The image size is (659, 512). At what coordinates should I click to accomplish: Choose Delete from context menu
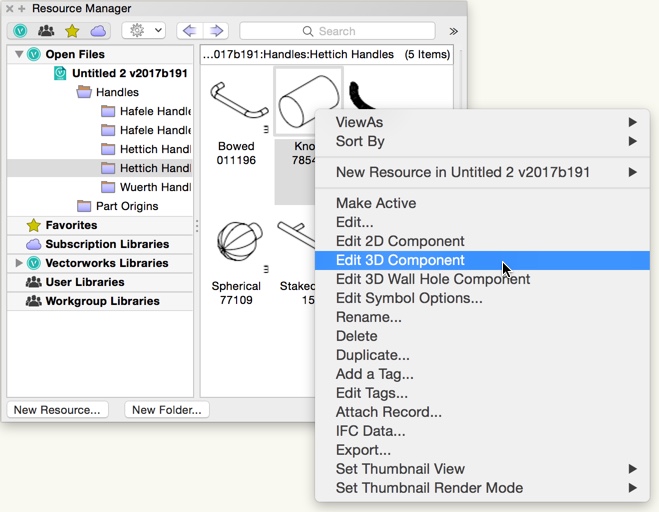tap(482, 336)
